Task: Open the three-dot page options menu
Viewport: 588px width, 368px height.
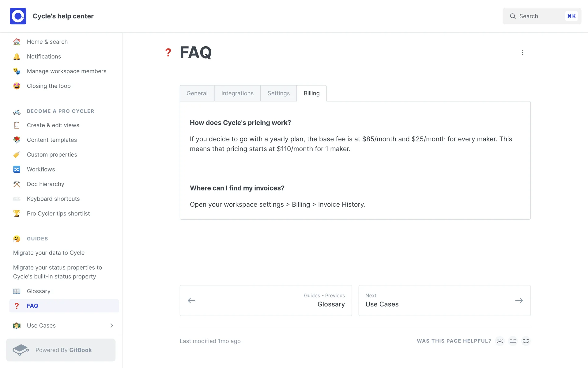Action: coord(522,52)
